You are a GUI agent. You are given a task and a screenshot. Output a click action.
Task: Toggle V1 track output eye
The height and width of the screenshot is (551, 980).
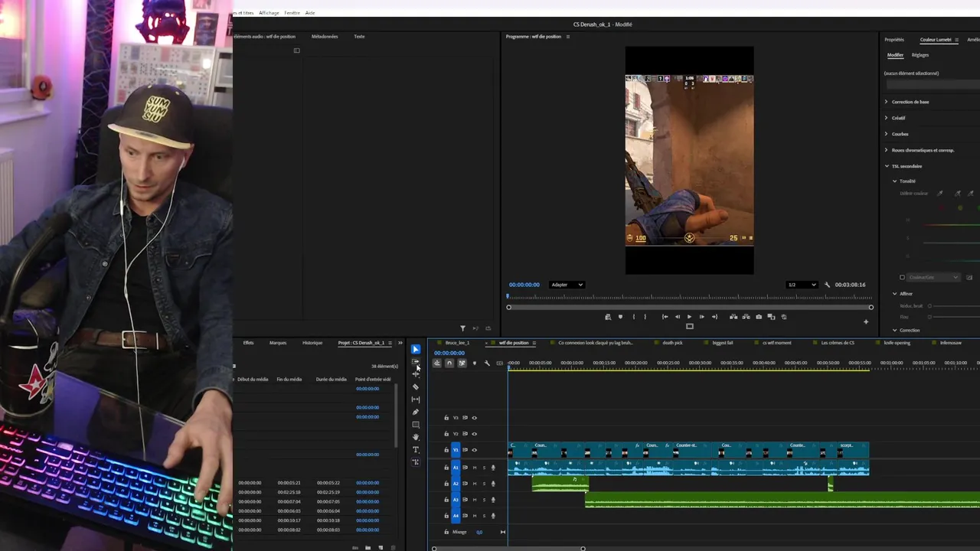pos(474,450)
